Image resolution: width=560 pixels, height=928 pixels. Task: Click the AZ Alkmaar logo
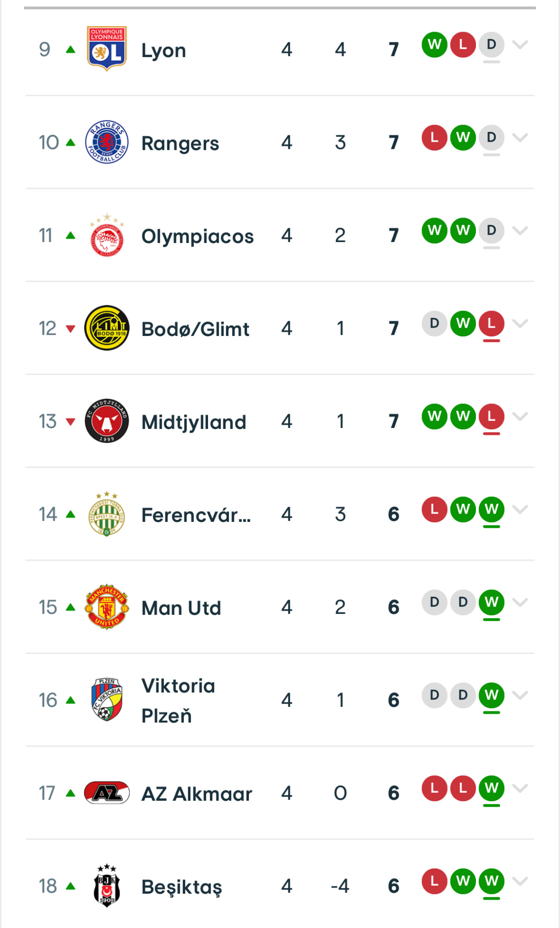[107, 793]
